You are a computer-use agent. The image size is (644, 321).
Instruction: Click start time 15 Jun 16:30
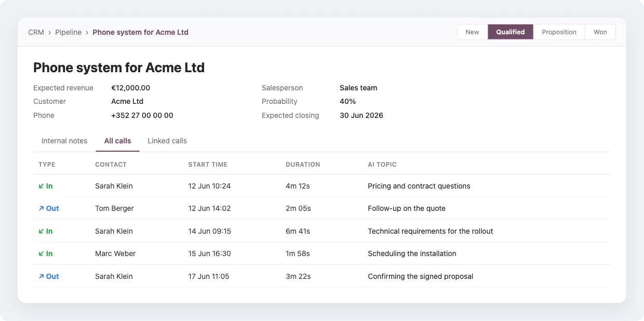pos(209,253)
